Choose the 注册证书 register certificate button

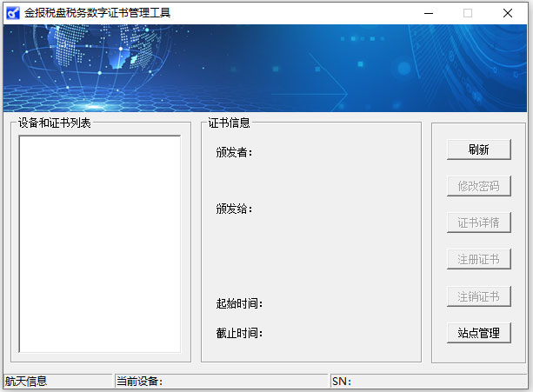point(478,259)
